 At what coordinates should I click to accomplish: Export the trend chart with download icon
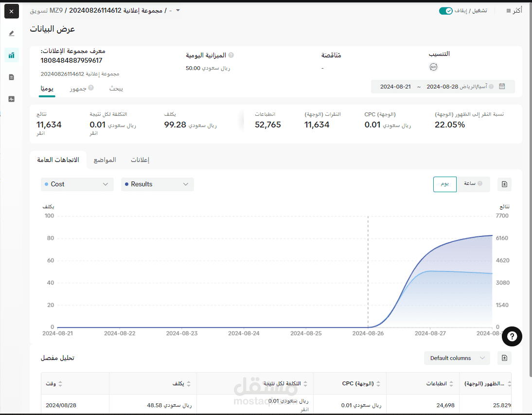pos(504,184)
